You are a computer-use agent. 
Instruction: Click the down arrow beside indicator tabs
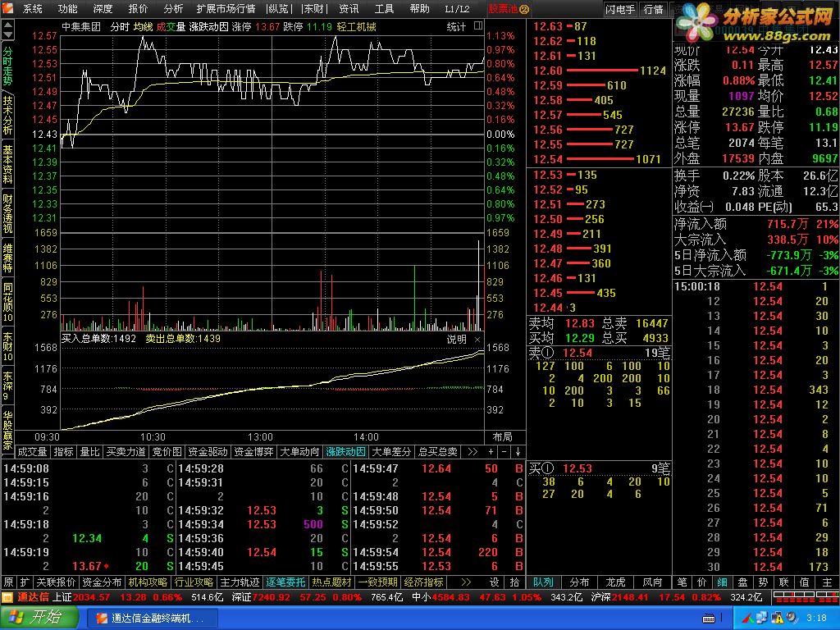(518, 452)
